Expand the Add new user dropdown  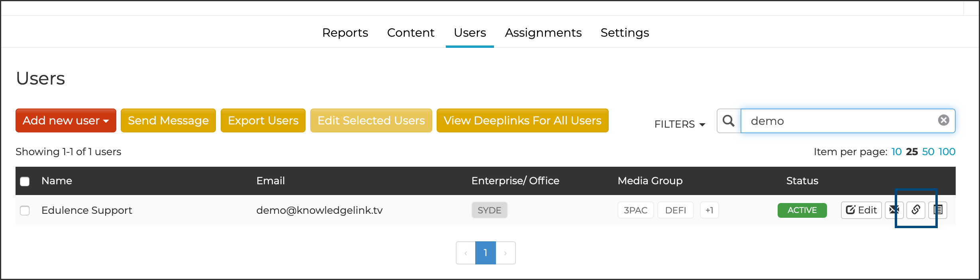click(66, 120)
